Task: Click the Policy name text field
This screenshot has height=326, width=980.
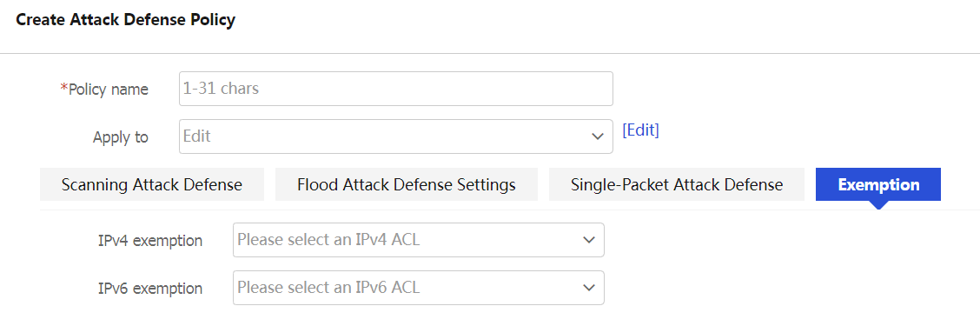Action: tap(395, 89)
